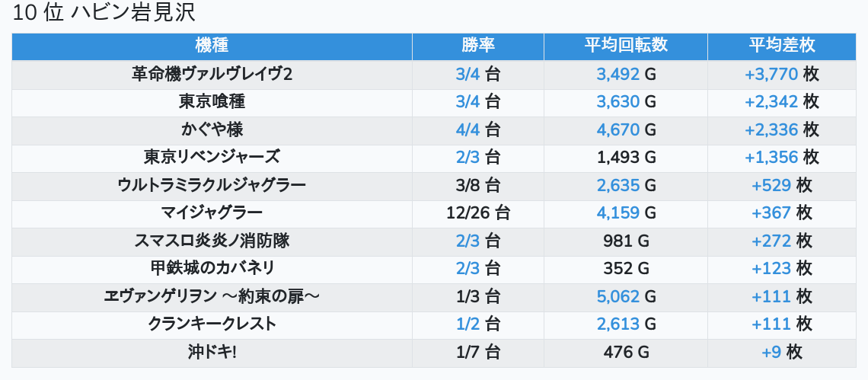The height and width of the screenshot is (380, 868).
Task: Click the マイジャグラー machine name
Action: 212,213
